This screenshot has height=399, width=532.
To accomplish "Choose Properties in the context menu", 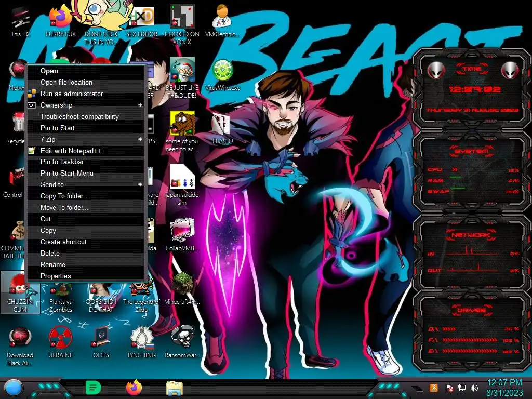I will [x=86, y=276].
